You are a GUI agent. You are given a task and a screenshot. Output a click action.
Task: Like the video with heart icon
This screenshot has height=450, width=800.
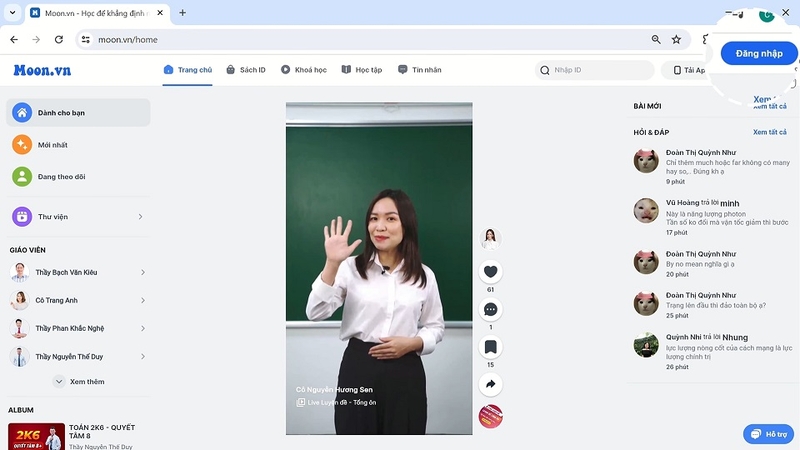pyautogui.click(x=490, y=272)
